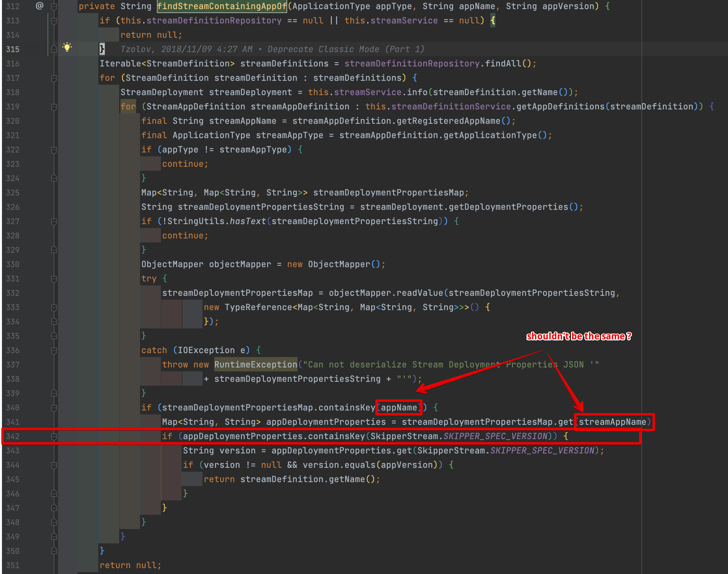Click the @ annotation gutter icon on line 312

click(40, 6)
